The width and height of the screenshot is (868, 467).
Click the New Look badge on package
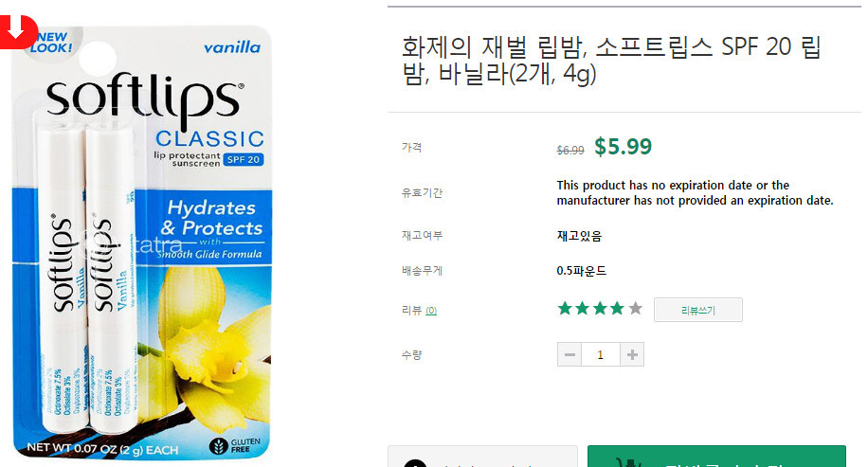(x=52, y=42)
